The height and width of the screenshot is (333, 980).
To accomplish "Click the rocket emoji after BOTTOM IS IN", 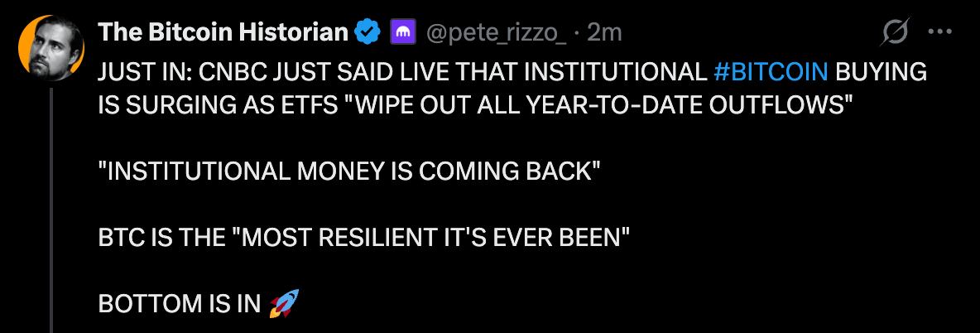I will pos(283,305).
